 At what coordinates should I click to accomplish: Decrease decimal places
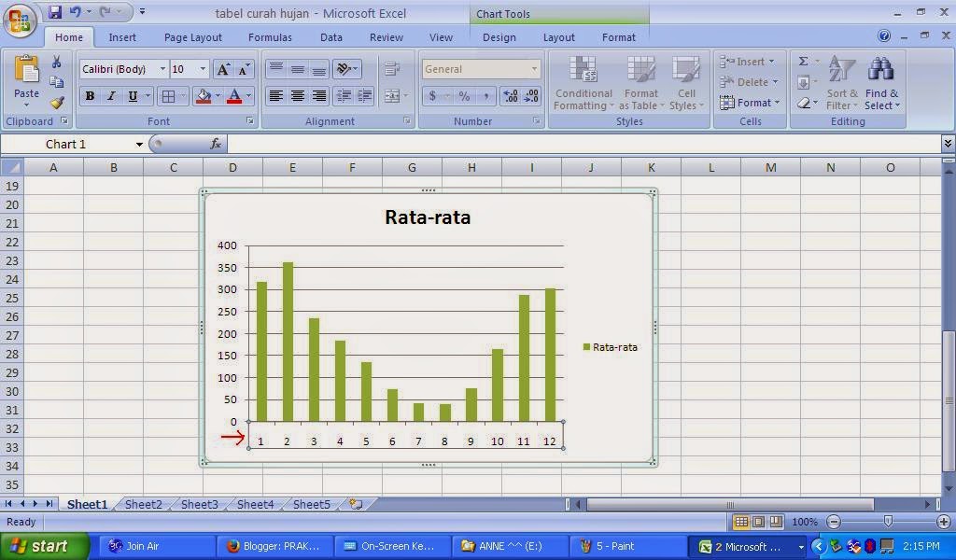(x=531, y=96)
